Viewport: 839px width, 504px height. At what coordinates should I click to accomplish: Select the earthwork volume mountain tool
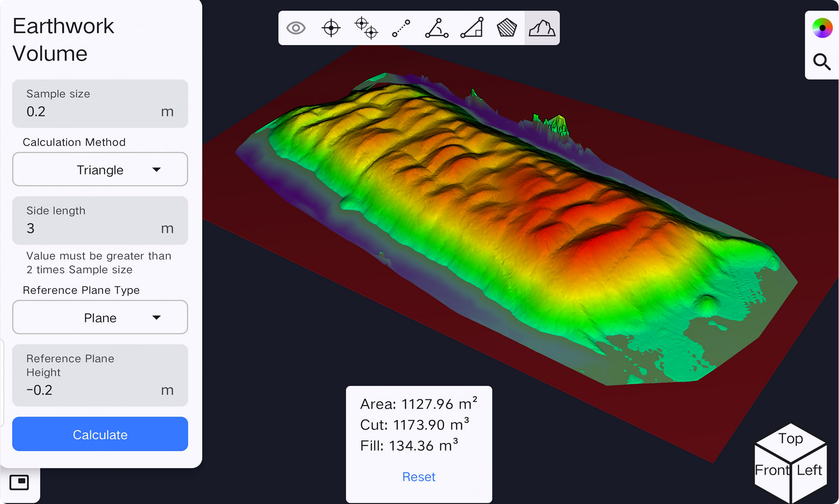pos(542,28)
